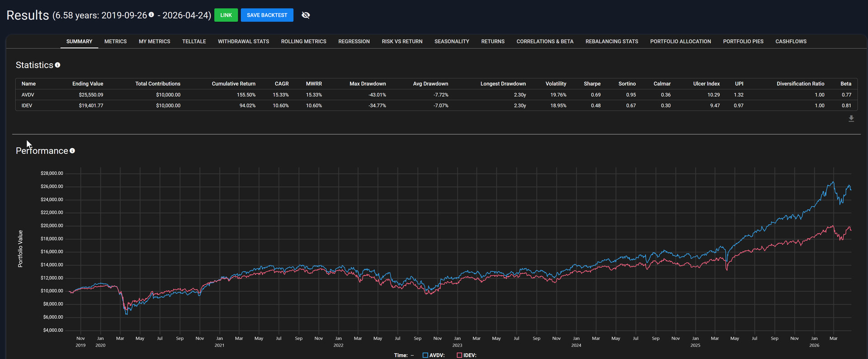Viewport: 868px width, 359px height.
Task: Click the Statistics info icon
Action: [x=57, y=65]
